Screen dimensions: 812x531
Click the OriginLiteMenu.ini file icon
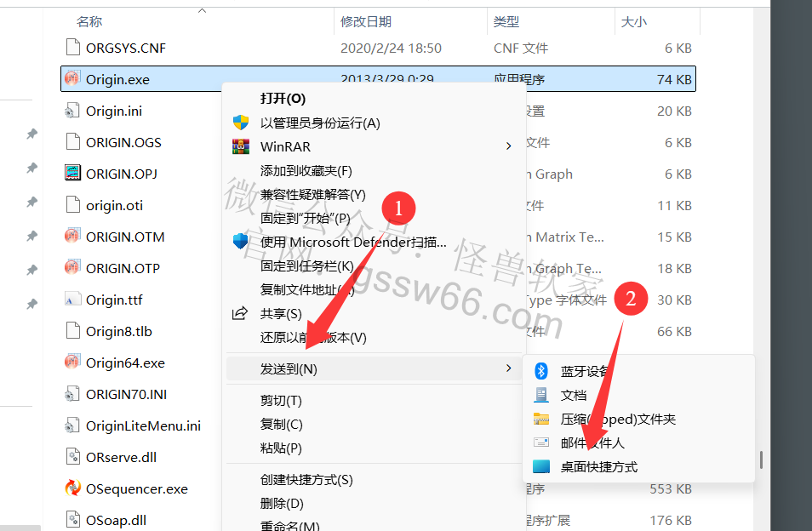[x=72, y=425]
